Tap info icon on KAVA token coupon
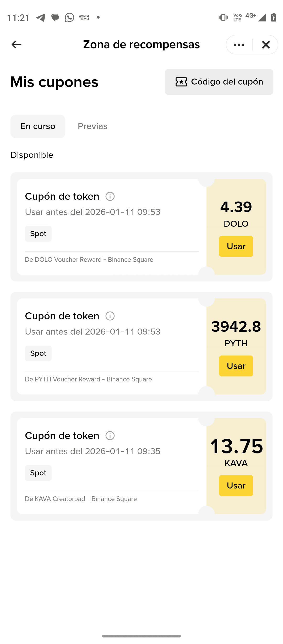This screenshot has width=283, height=644. tap(110, 436)
